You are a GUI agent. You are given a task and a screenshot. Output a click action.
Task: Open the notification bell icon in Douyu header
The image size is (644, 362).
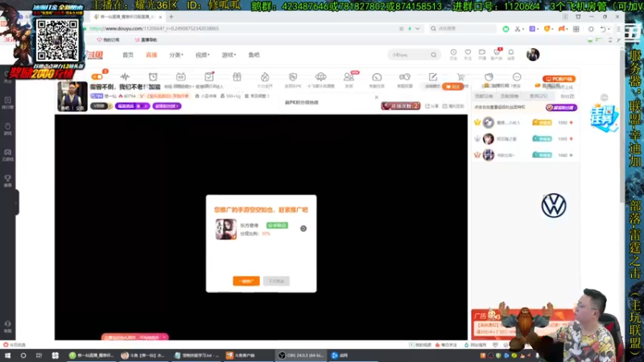511,52
